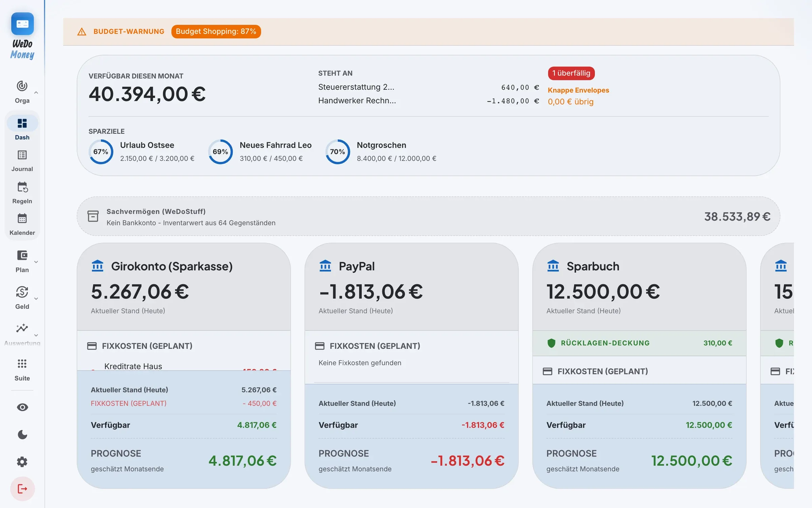Click the 1 überfällig badge
Viewport: 812px width, 508px height.
point(571,73)
